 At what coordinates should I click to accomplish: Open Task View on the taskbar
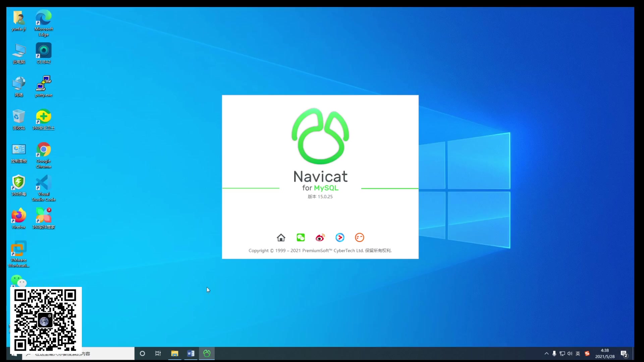point(158,353)
